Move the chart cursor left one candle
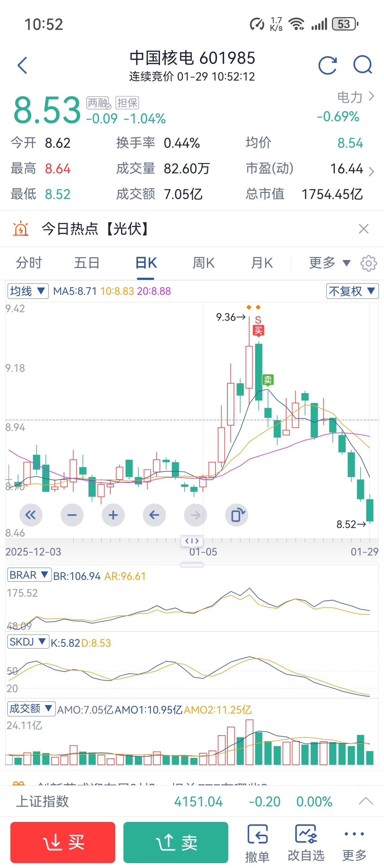 click(x=154, y=515)
